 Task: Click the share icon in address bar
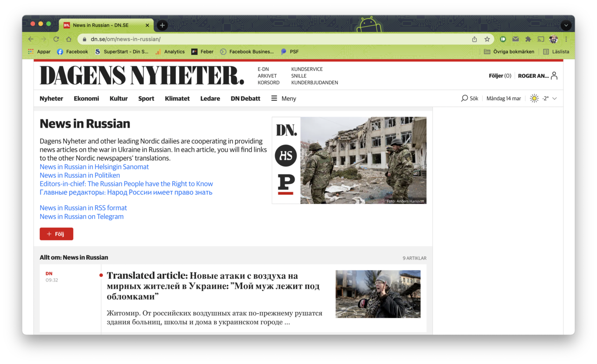pos(474,39)
